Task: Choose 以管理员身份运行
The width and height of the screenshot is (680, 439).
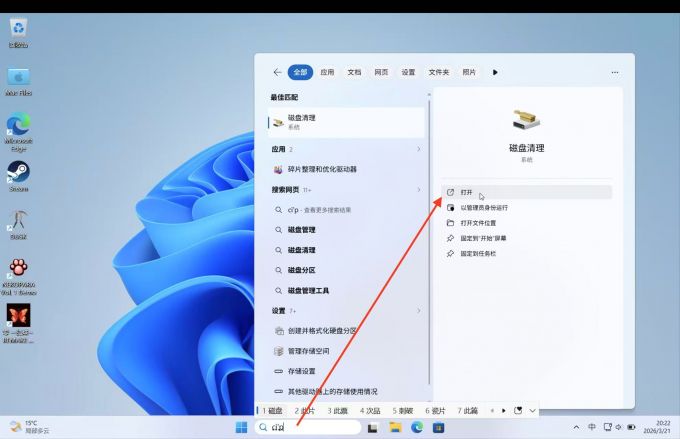Action: point(526,208)
